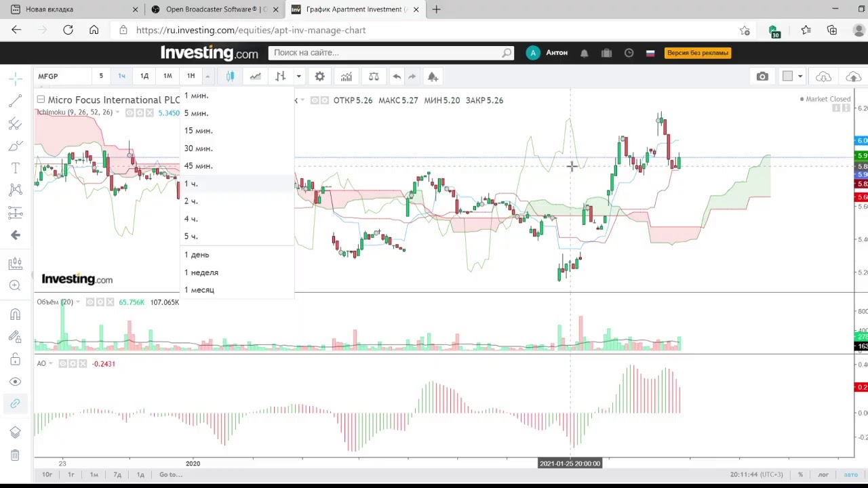Open the prediction and measurement tools

[x=16, y=213]
